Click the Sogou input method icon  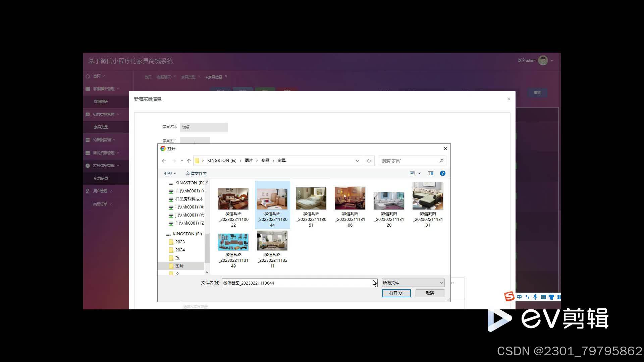pyautogui.click(x=509, y=297)
